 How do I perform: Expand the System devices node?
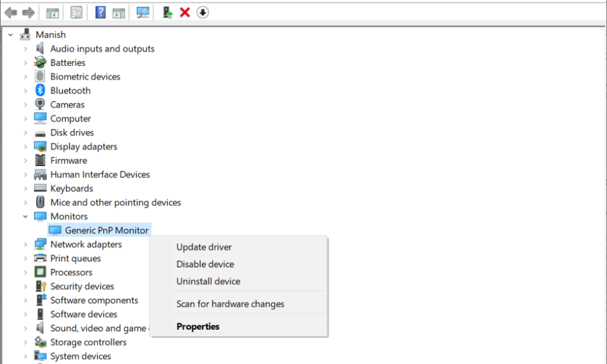[25, 356]
